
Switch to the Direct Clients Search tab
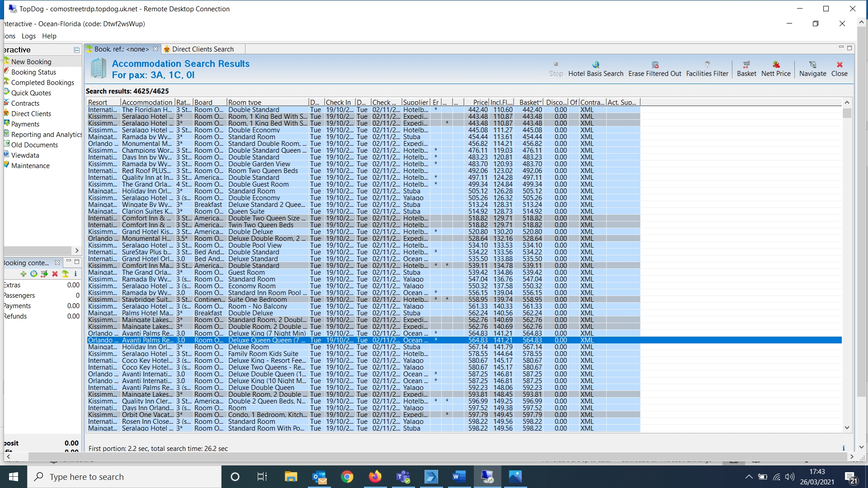coord(203,49)
